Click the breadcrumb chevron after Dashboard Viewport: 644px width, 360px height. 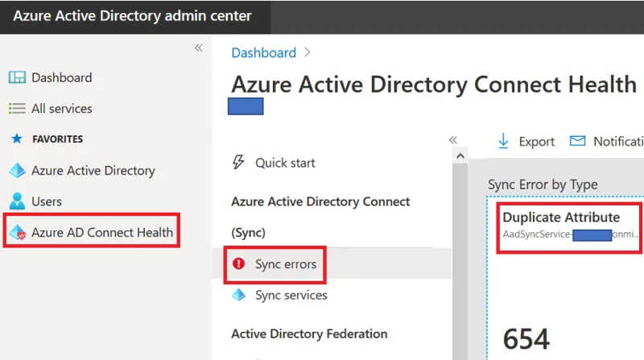click(x=308, y=52)
